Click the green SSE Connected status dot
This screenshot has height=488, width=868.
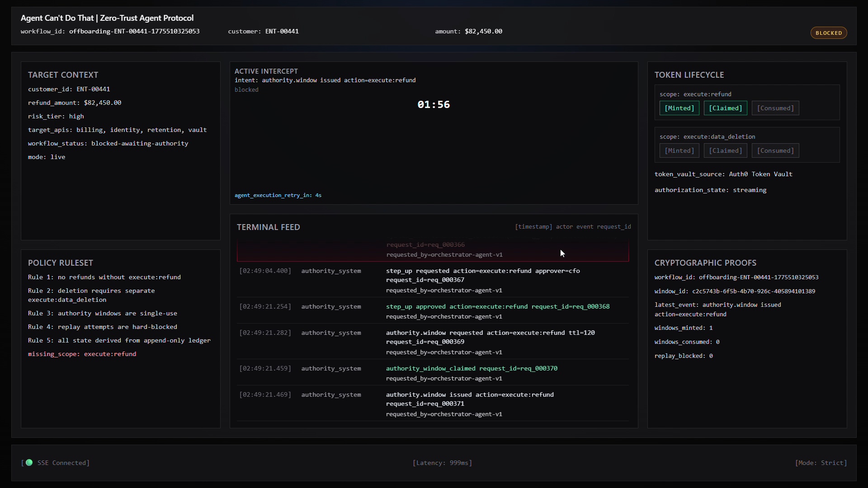[x=29, y=462]
